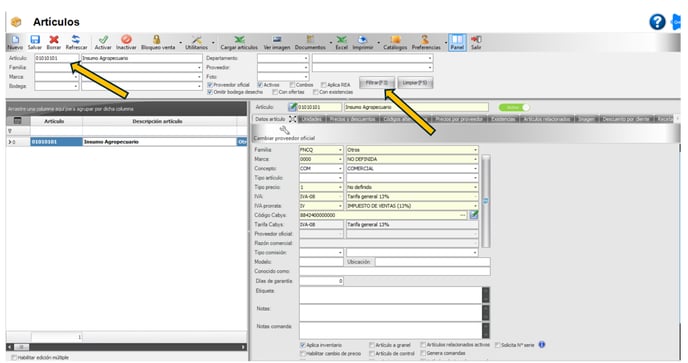Click the expand icon beside Datos artículo tab
The image size is (688, 363).
[x=292, y=119]
